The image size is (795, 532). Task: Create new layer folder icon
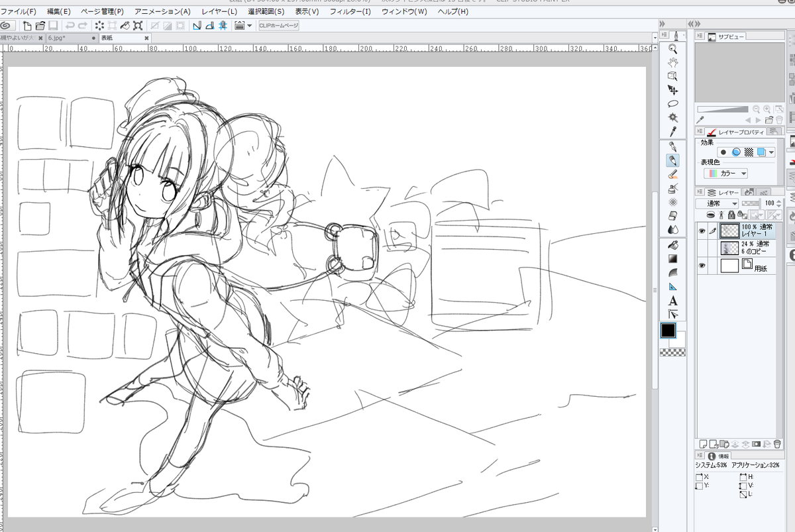724,443
